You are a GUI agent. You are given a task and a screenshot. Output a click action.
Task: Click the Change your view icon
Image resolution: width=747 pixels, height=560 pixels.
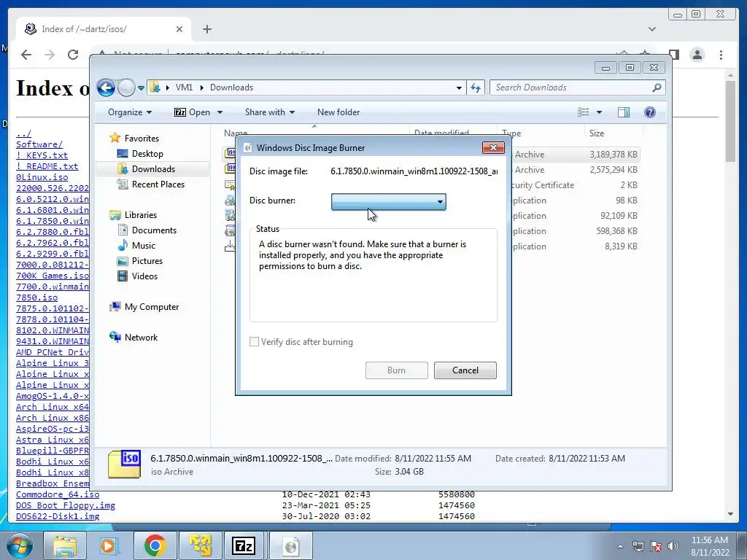(583, 112)
